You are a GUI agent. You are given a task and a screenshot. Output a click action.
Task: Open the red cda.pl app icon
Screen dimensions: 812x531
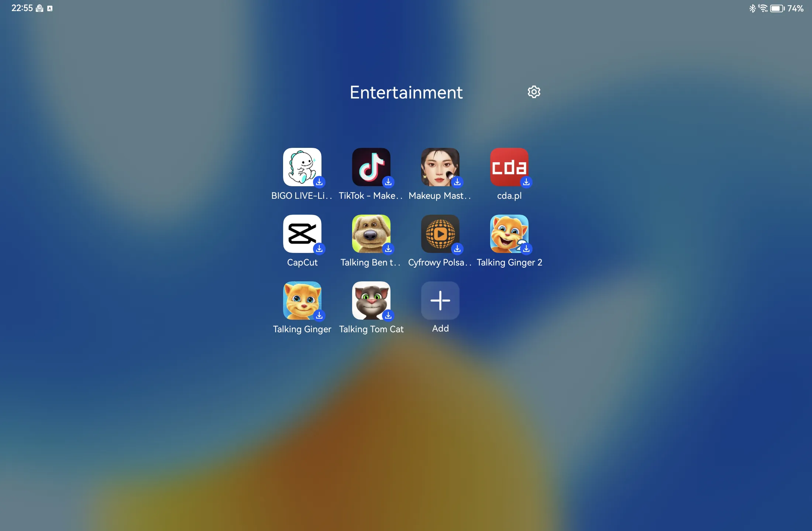(509, 167)
